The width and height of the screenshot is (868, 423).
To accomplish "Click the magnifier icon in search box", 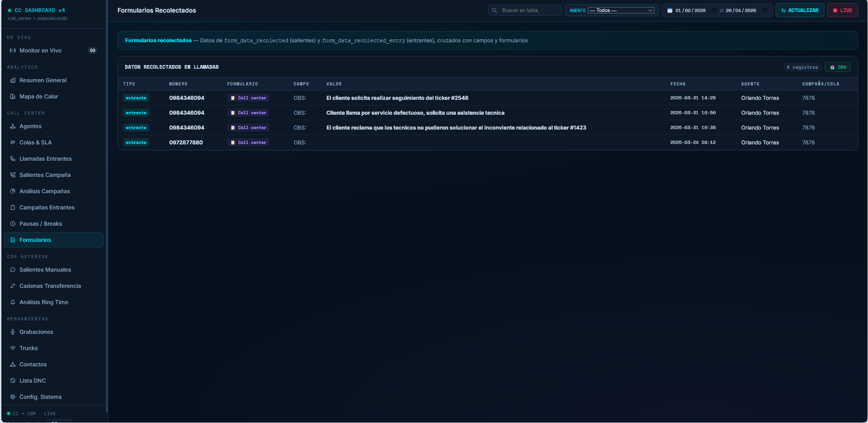I will point(495,10).
